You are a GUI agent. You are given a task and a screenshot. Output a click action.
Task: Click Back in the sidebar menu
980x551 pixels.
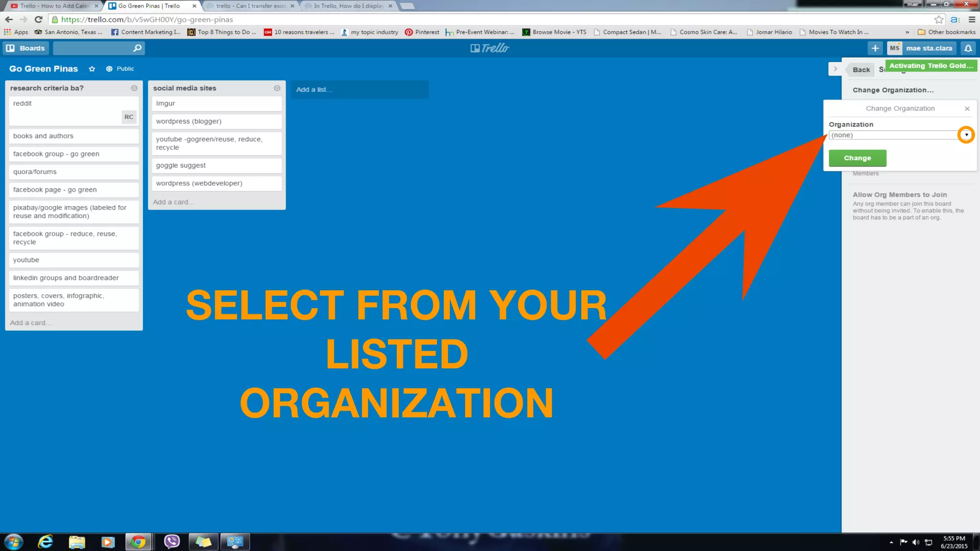(861, 70)
